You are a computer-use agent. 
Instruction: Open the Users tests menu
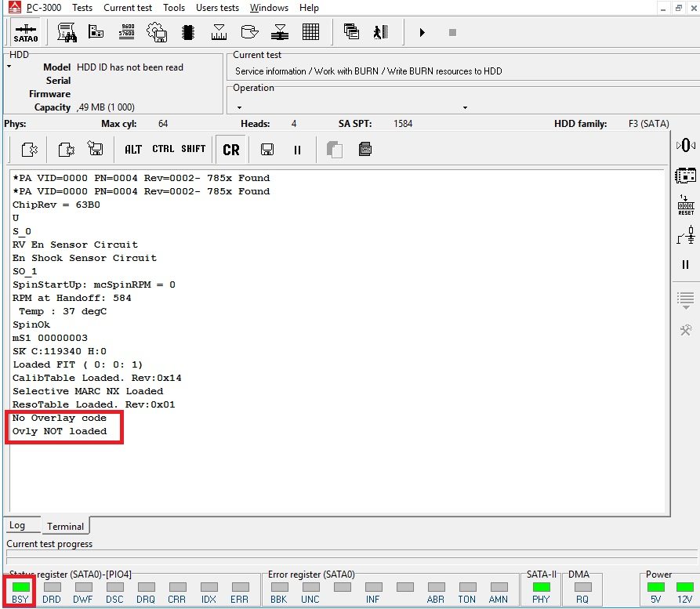[x=217, y=8]
